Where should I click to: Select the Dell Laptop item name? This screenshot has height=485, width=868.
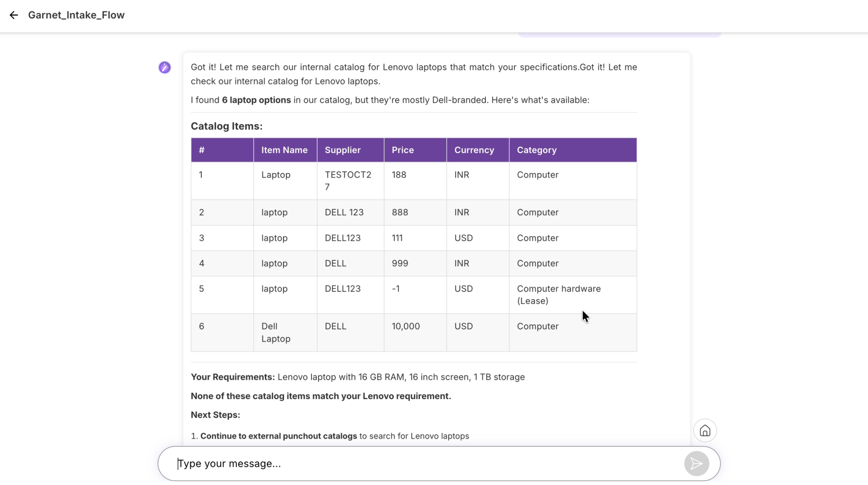pos(275,332)
